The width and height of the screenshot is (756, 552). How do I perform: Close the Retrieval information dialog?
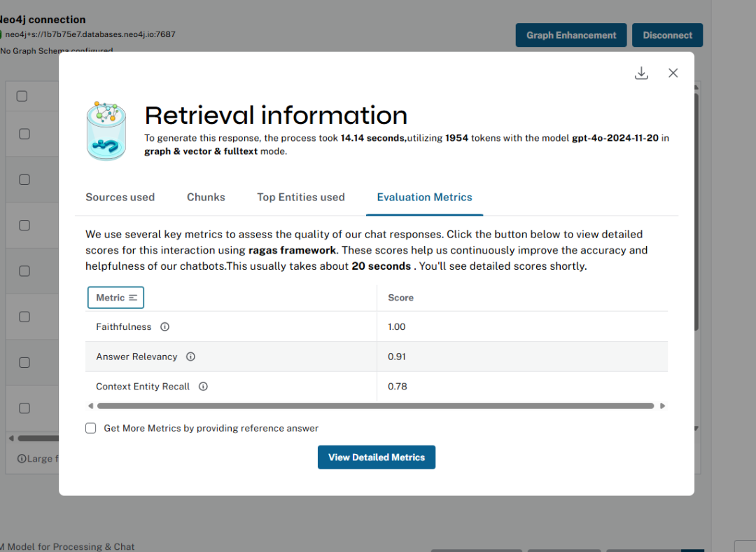[x=673, y=73]
